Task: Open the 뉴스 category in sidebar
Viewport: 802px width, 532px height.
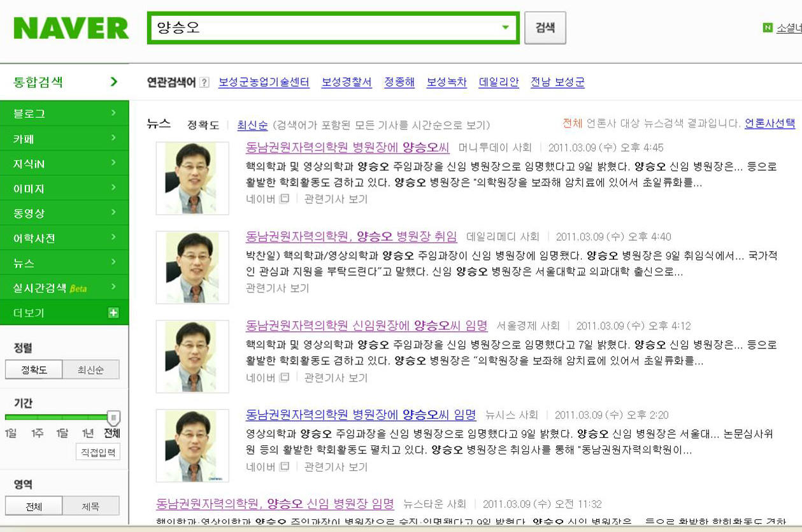Action: pos(64,263)
